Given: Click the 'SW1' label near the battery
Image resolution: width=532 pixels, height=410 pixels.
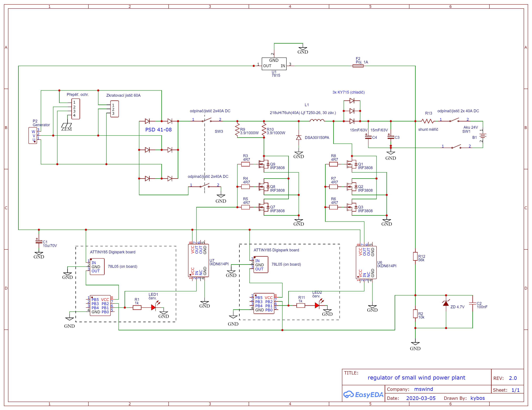Looking at the screenshot, I should point(466,131).
